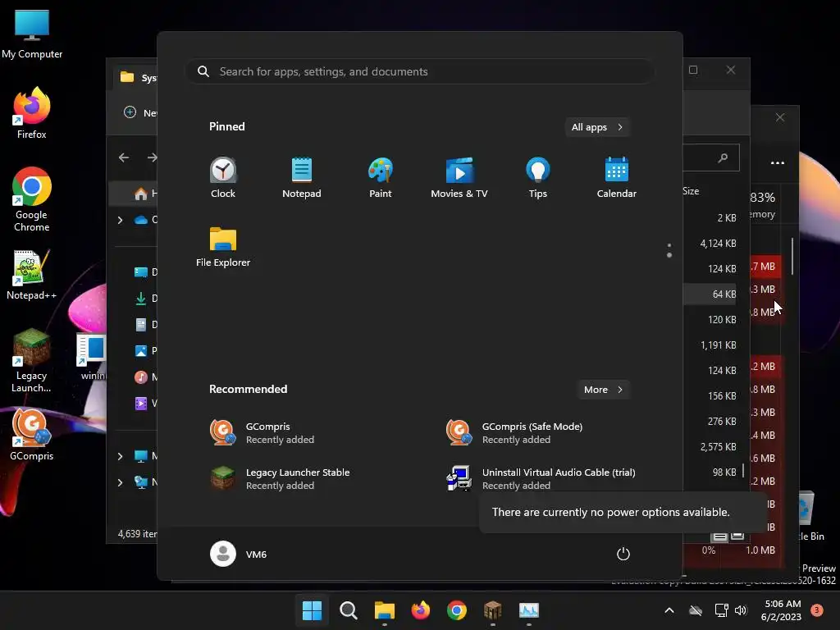Select the Notepad++ desktop shortcut

32,274
